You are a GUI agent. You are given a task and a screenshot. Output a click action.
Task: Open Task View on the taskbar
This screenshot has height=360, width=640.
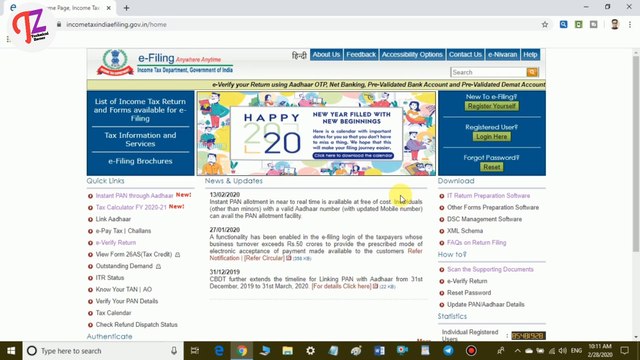(195, 351)
